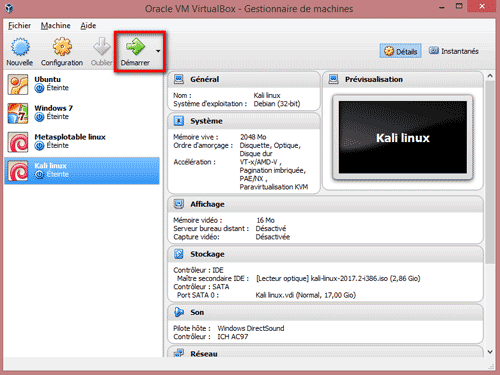Viewport: 500px width, 375px height.
Task: Click the power state icon under Kali linux
Action: click(39, 174)
